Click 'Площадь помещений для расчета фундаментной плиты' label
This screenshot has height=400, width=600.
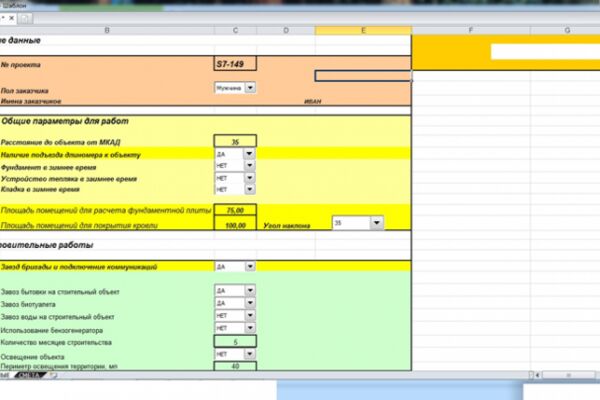click(x=106, y=211)
